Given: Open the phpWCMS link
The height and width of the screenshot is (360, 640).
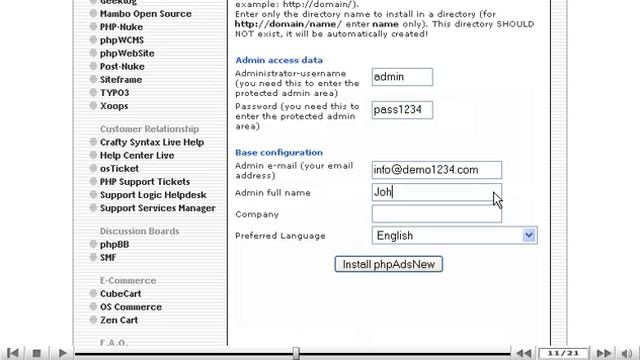Looking at the screenshot, I should [x=122, y=40].
